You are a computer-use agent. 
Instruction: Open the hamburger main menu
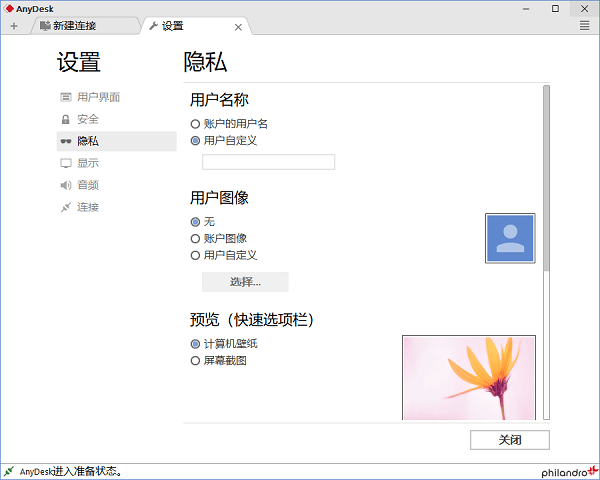coord(584,26)
